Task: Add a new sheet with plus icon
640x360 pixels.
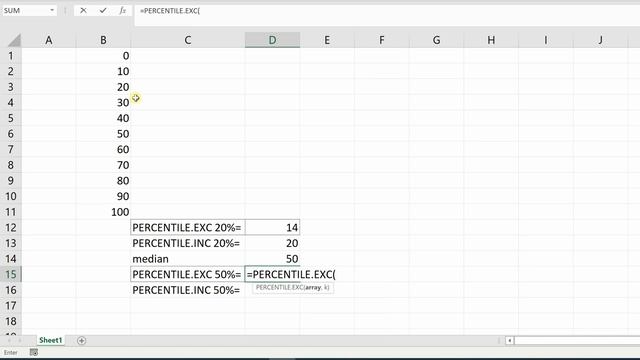Action: [x=81, y=340]
